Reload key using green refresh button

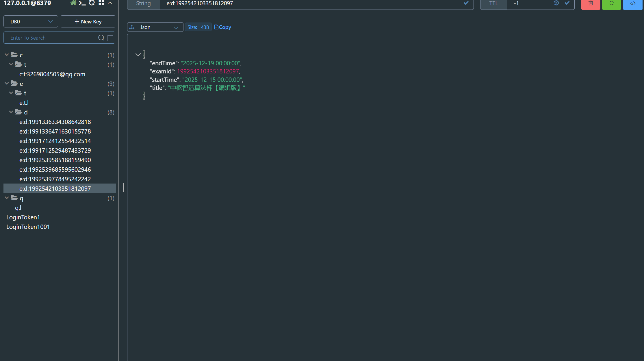point(611,4)
